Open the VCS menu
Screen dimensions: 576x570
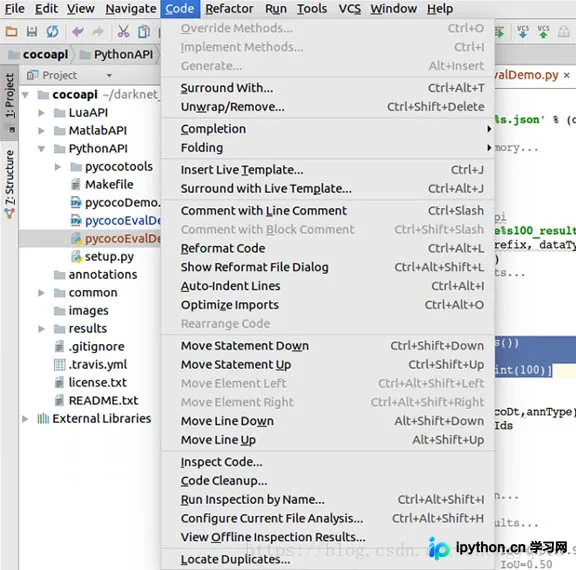350,8
